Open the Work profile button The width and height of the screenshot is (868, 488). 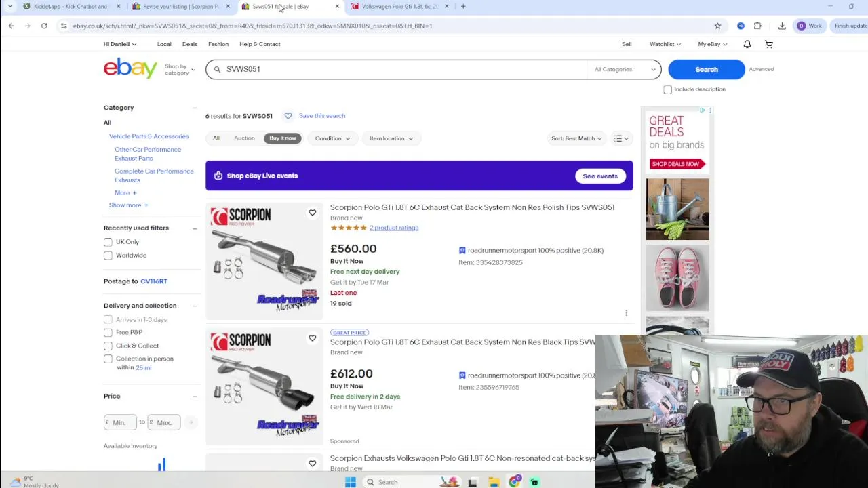coord(810,26)
